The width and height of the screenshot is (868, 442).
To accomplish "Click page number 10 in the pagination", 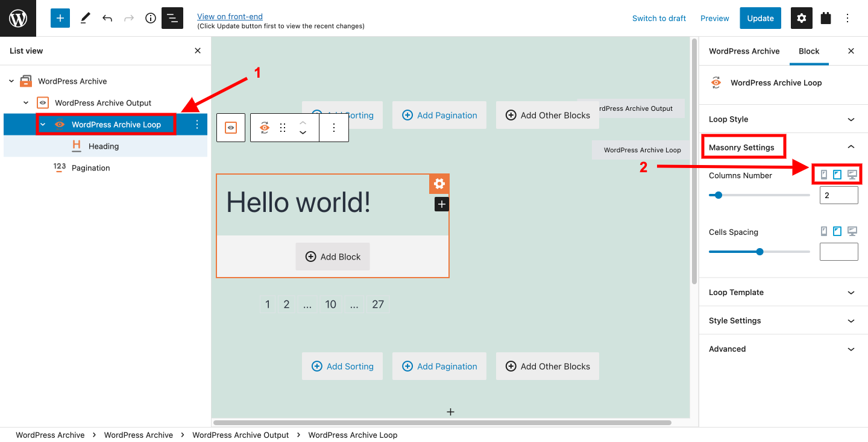I will coord(330,304).
